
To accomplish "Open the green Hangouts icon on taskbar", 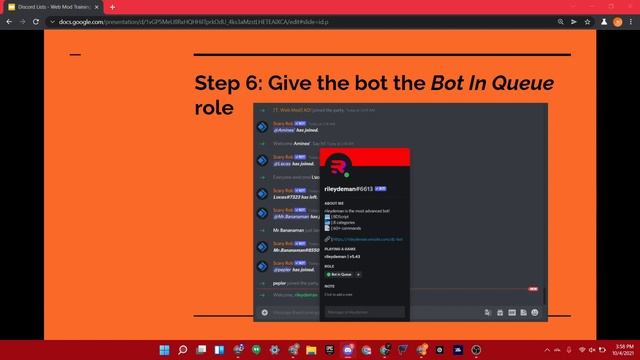I will (x=256, y=350).
